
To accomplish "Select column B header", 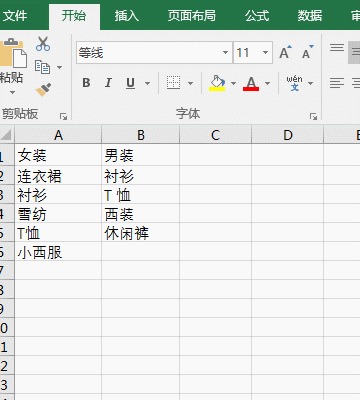I will click(141, 135).
